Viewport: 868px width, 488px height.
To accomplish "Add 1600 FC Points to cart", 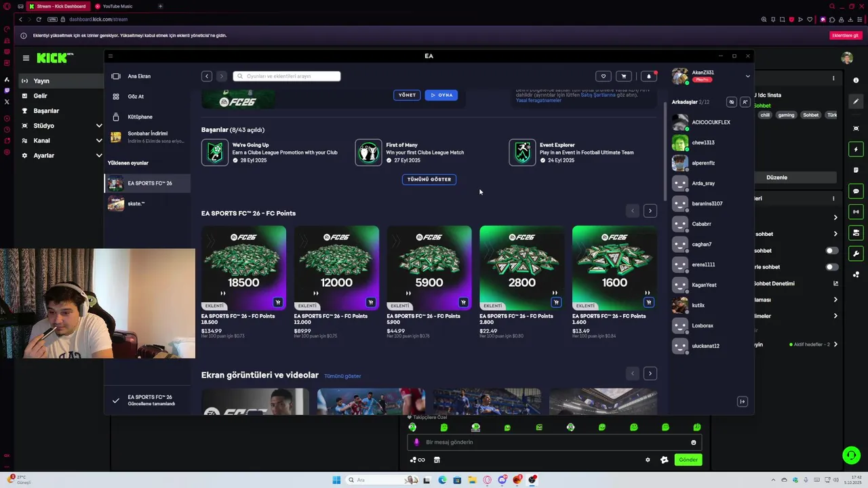I will pos(649,302).
